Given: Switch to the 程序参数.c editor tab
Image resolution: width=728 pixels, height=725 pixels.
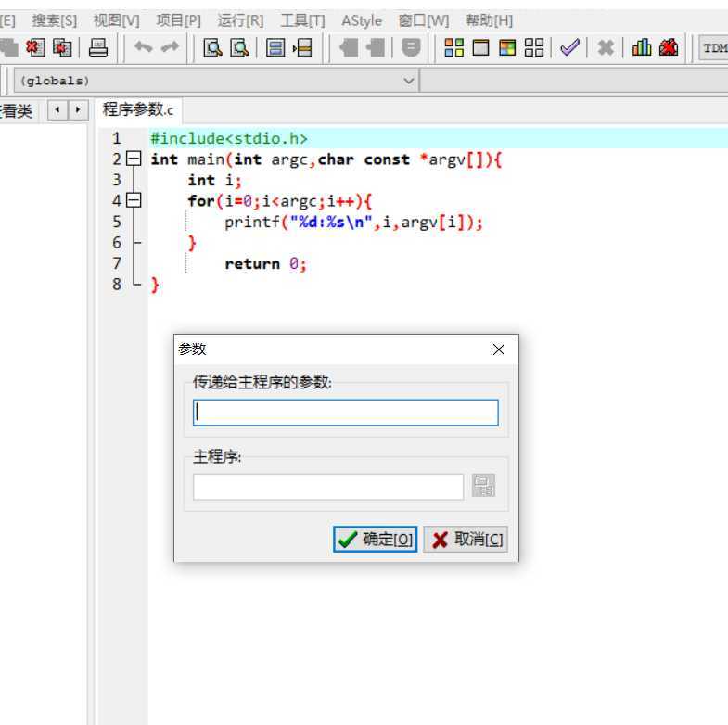Looking at the screenshot, I should [138, 110].
